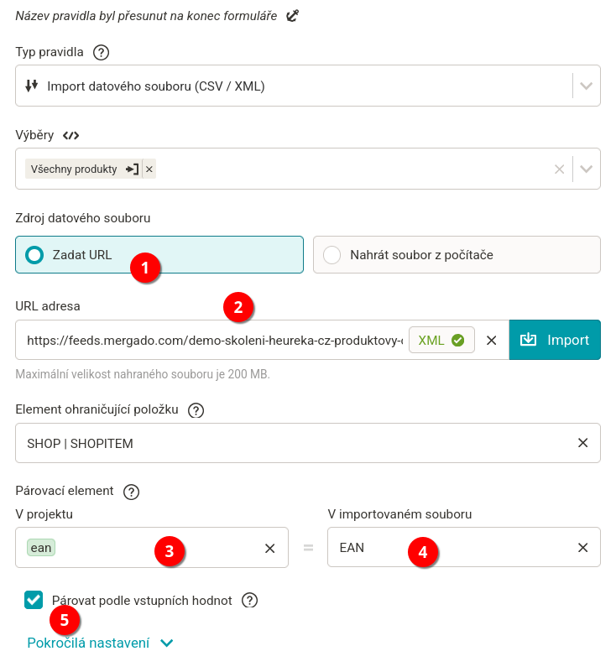Clear the EAN imported file field
Screen dimensions: 616x672
tap(582, 548)
